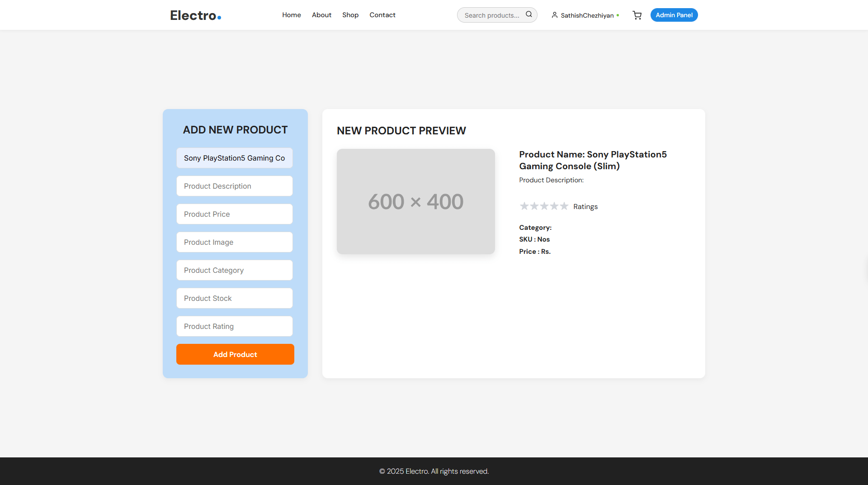Click the third rating star
This screenshot has width=868, height=485.
click(x=544, y=206)
